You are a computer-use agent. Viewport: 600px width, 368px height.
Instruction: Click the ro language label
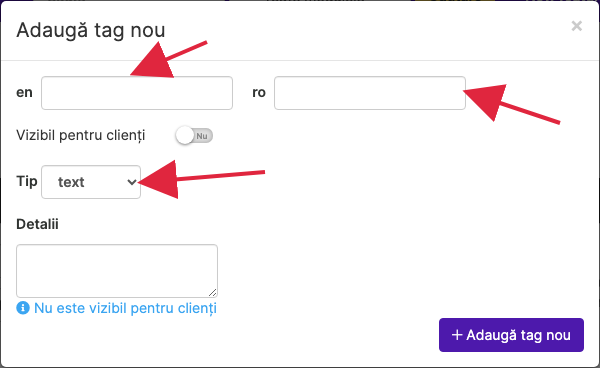coord(259,93)
